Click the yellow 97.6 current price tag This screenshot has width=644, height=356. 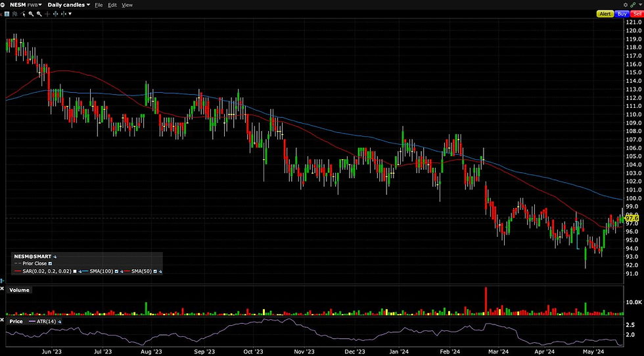coord(631,218)
